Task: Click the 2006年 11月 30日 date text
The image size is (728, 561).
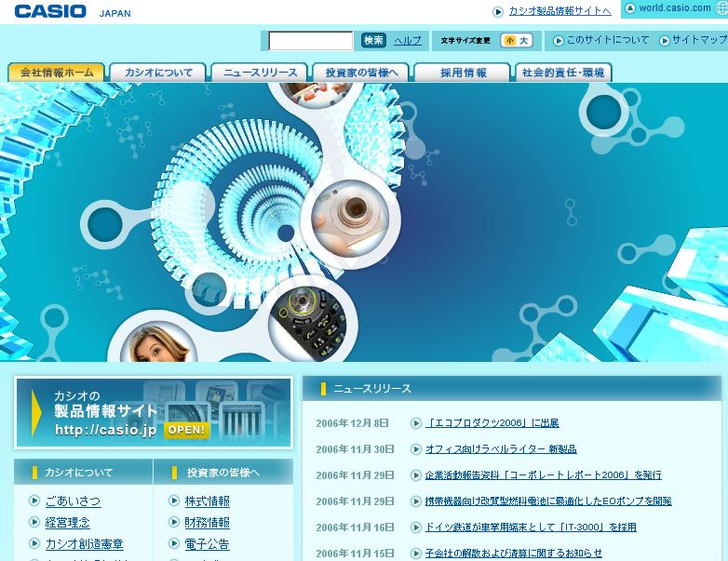Action: (x=356, y=449)
